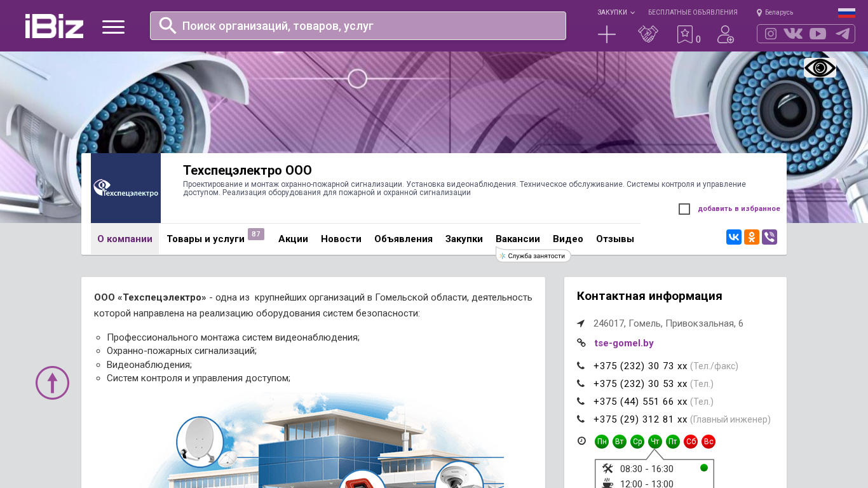The image size is (868, 488).
Task: Open the Закупки company tab
Action: point(464,239)
